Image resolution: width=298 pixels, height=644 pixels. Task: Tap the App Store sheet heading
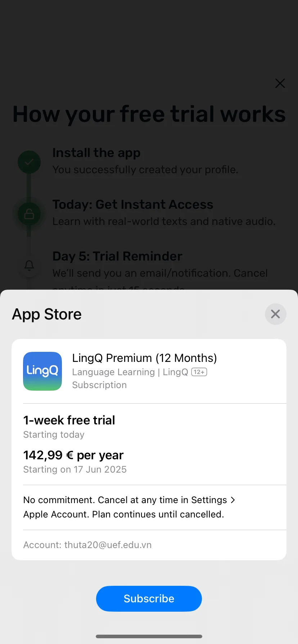(47, 314)
